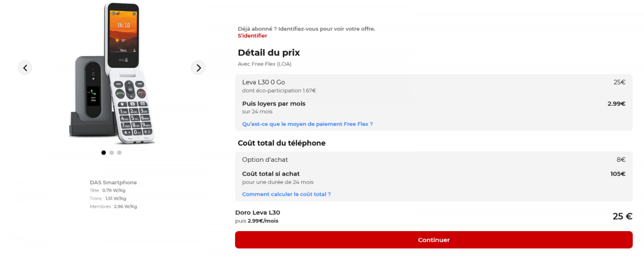This screenshot has width=644, height=265.
Task: Click the 'Détail du prix' heading
Action: (x=268, y=53)
